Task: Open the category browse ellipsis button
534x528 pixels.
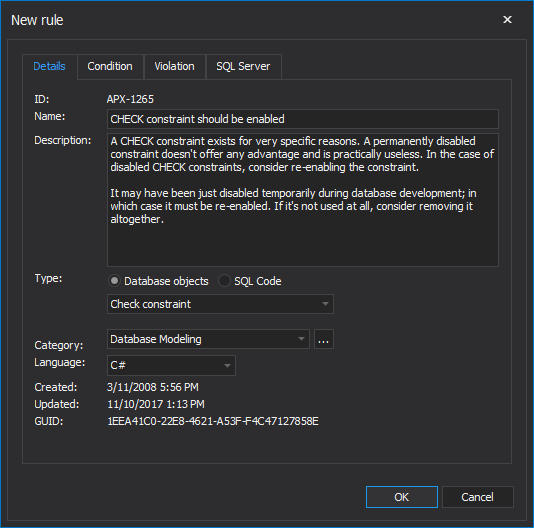Action: [324, 339]
